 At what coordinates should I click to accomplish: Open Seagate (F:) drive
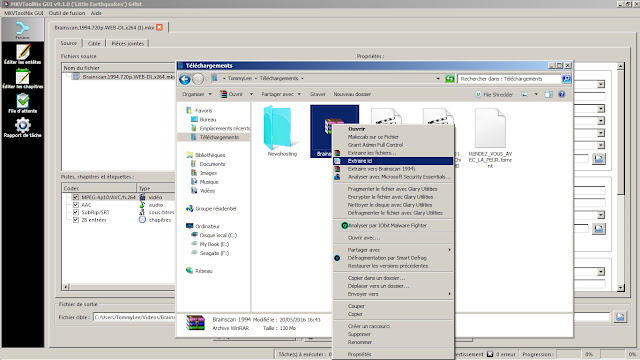(210, 253)
